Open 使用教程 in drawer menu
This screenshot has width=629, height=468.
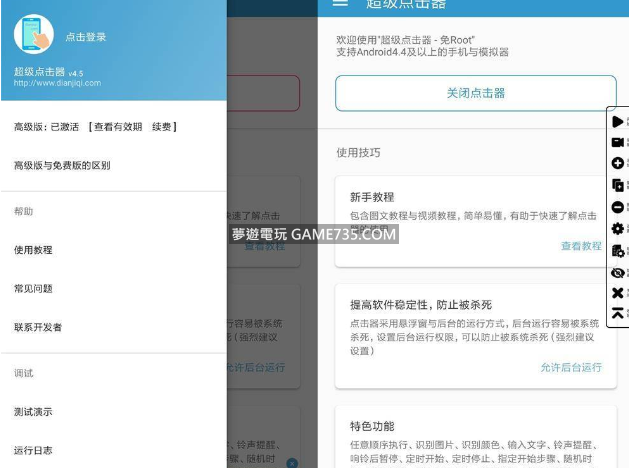point(33,250)
